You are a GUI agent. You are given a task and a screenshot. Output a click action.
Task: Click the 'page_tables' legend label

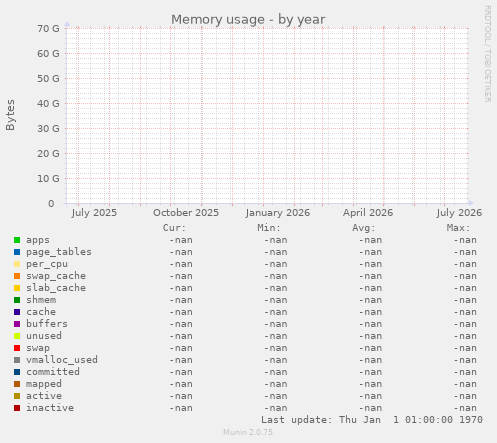(59, 252)
